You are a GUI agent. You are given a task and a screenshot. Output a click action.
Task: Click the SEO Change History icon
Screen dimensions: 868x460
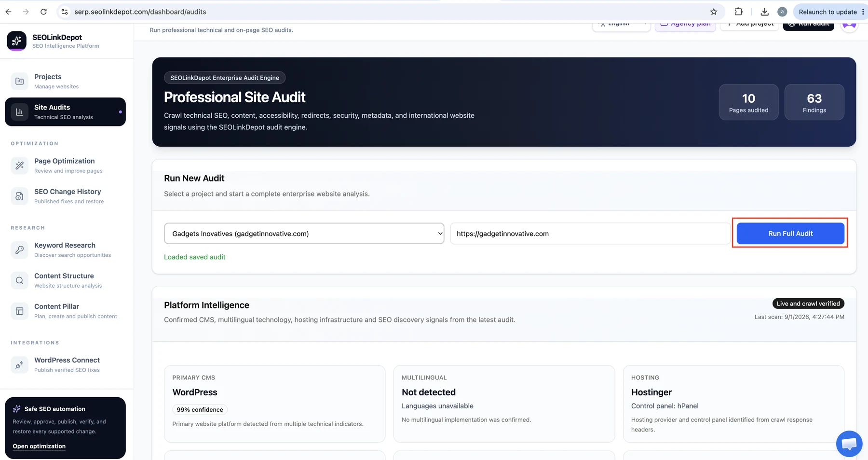(19, 196)
